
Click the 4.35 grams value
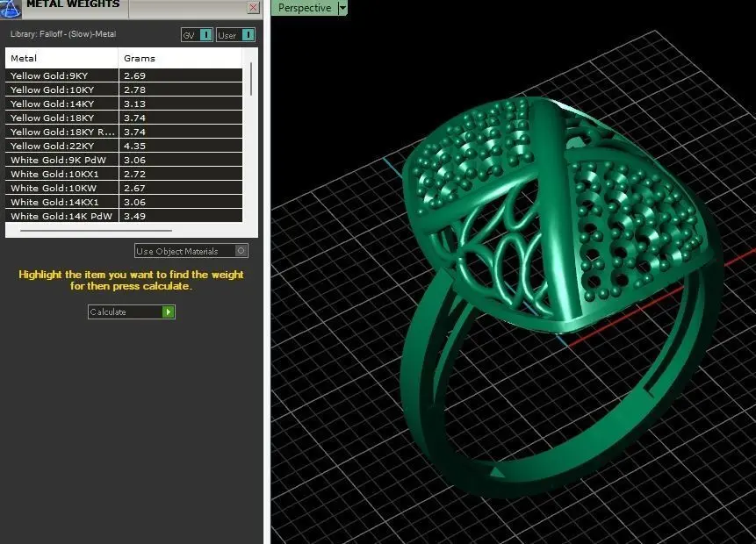[x=134, y=146]
